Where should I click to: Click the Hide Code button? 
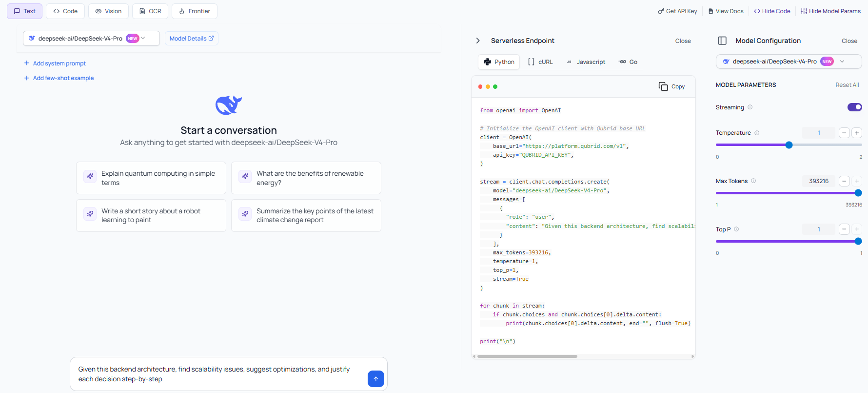point(772,11)
